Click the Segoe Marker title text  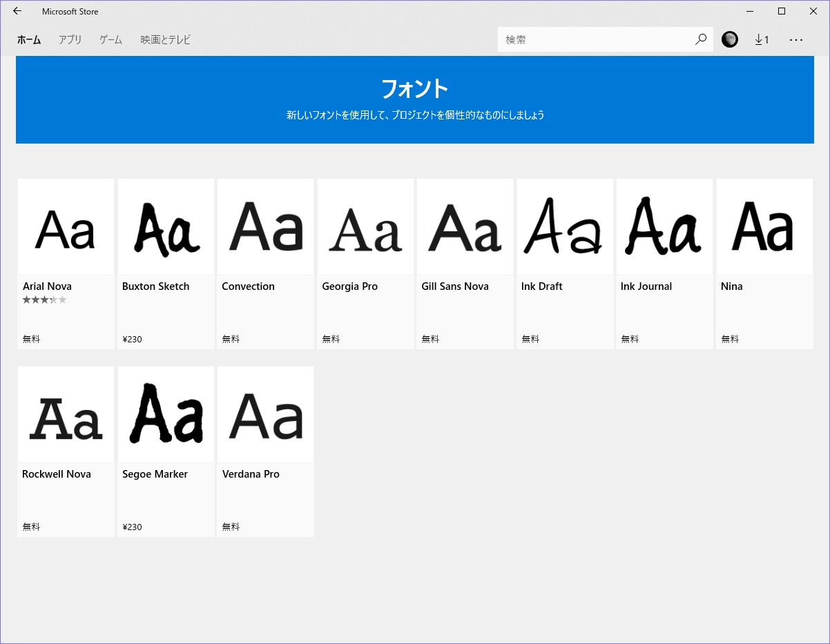[155, 474]
